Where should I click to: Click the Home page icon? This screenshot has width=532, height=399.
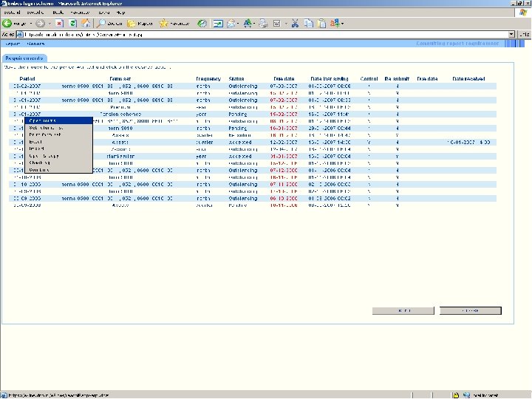tap(86, 24)
